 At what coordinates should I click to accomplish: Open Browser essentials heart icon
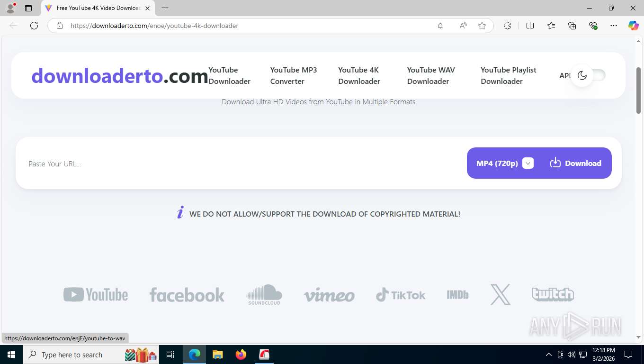(x=593, y=26)
